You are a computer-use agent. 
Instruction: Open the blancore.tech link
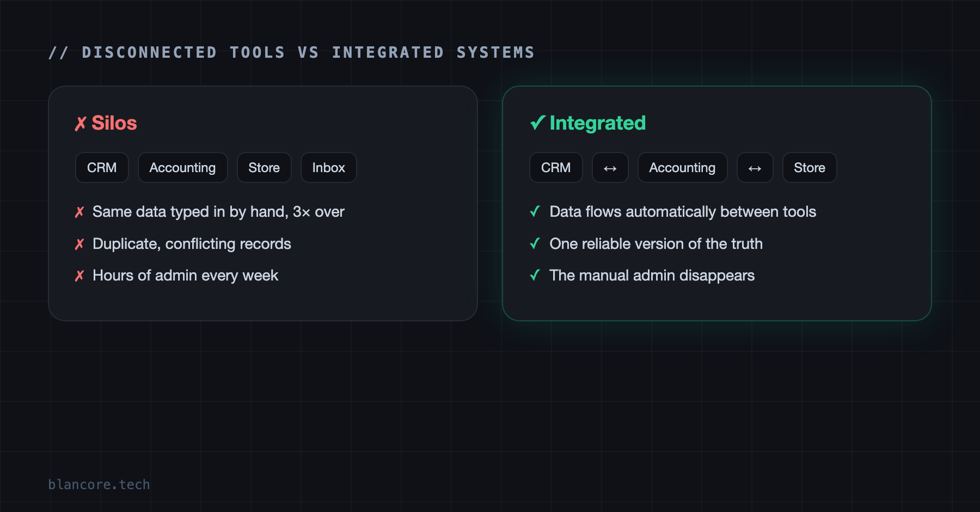tap(99, 484)
